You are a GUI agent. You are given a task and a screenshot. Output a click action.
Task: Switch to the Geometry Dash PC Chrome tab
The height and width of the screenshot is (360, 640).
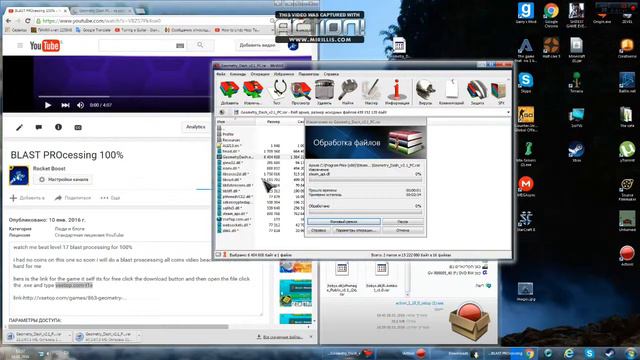click(102, 10)
